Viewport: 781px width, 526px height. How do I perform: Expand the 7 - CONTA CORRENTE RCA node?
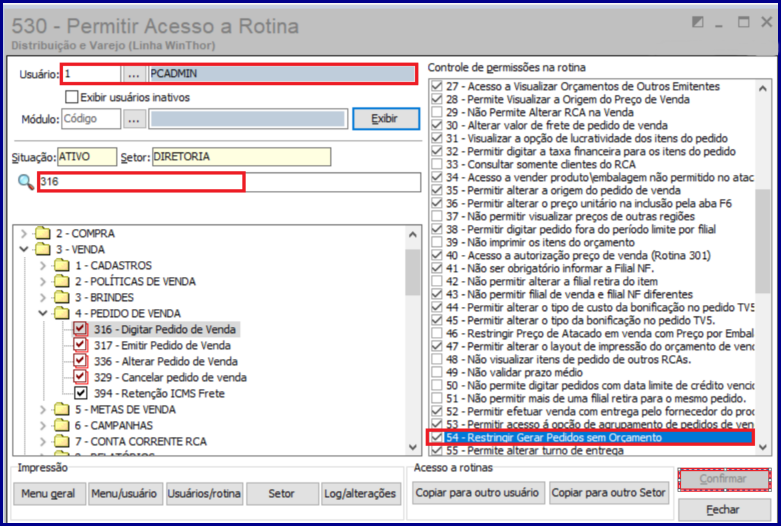43,441
